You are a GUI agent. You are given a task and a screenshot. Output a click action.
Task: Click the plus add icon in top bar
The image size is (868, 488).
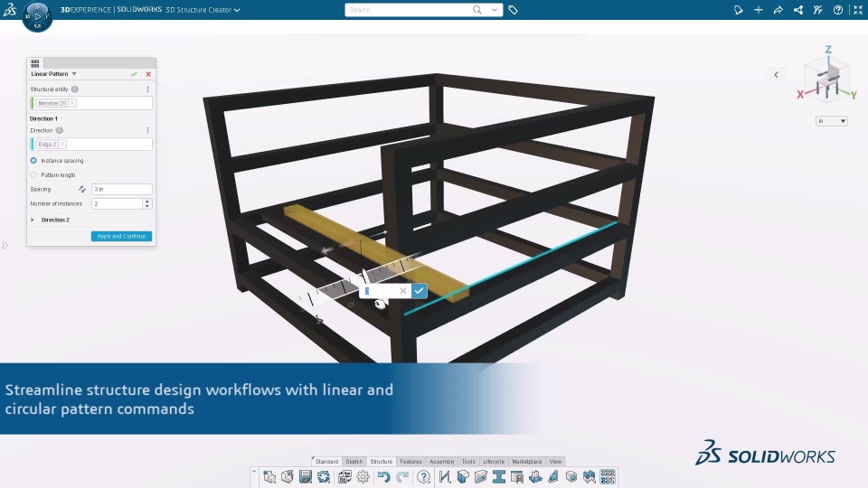coord(759,10)
